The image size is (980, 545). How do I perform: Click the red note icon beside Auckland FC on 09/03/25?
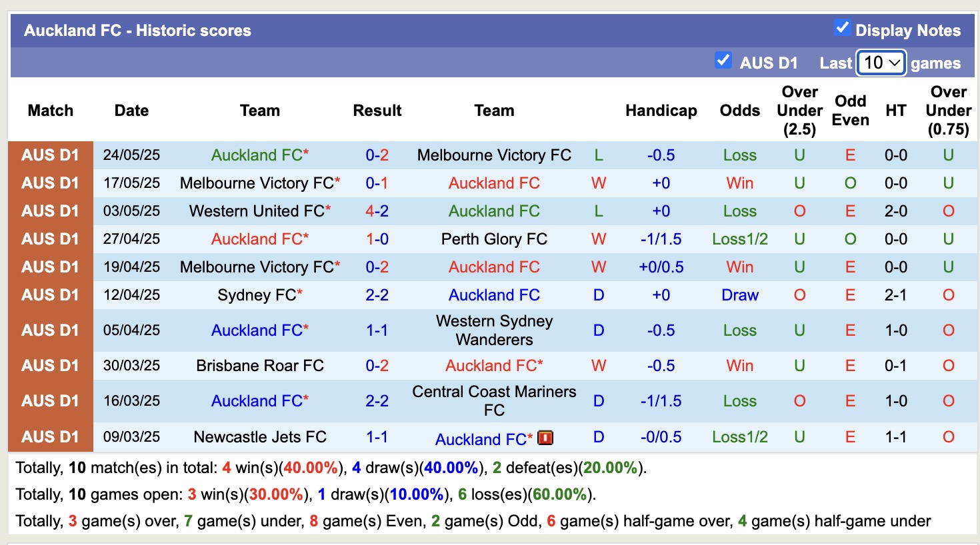pyautogui.click(x=545, y=438)
